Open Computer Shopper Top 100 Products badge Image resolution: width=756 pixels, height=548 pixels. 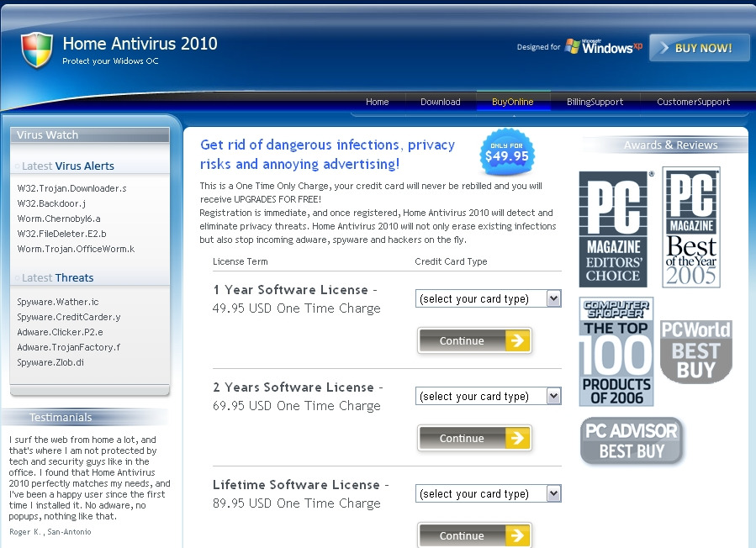616,351
